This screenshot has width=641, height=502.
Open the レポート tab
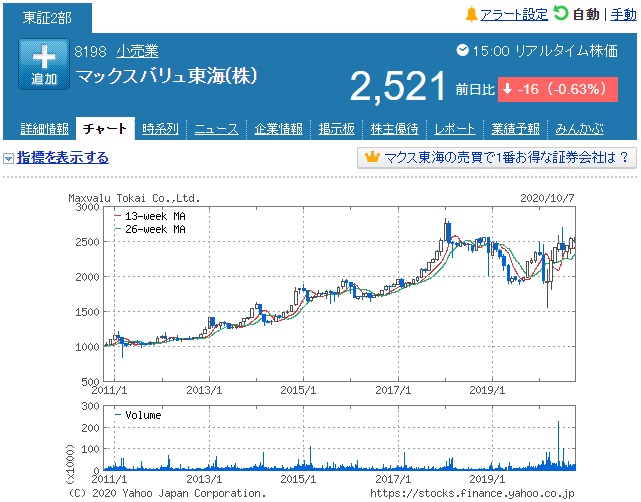point(455,129)
